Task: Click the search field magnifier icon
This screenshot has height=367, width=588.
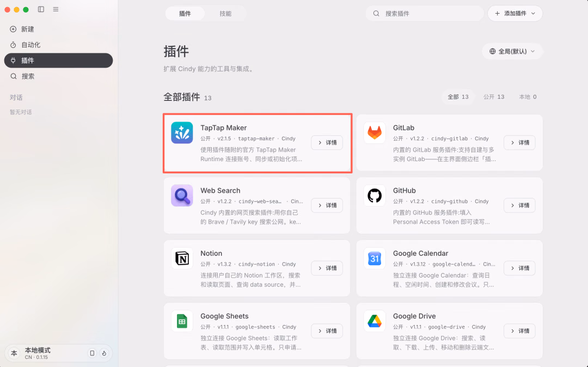Action: click(x=376, y=14)
